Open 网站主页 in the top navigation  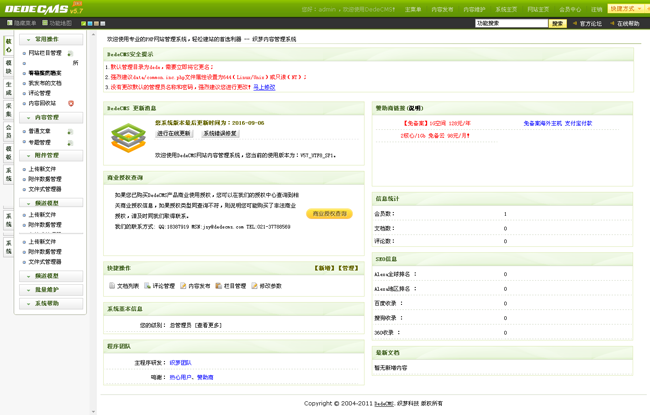[x=538, y=9]
